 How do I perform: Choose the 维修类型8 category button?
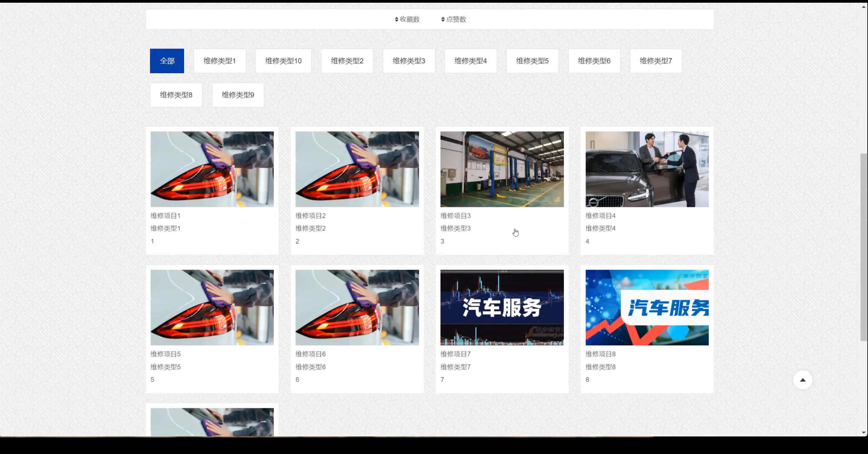176,95
